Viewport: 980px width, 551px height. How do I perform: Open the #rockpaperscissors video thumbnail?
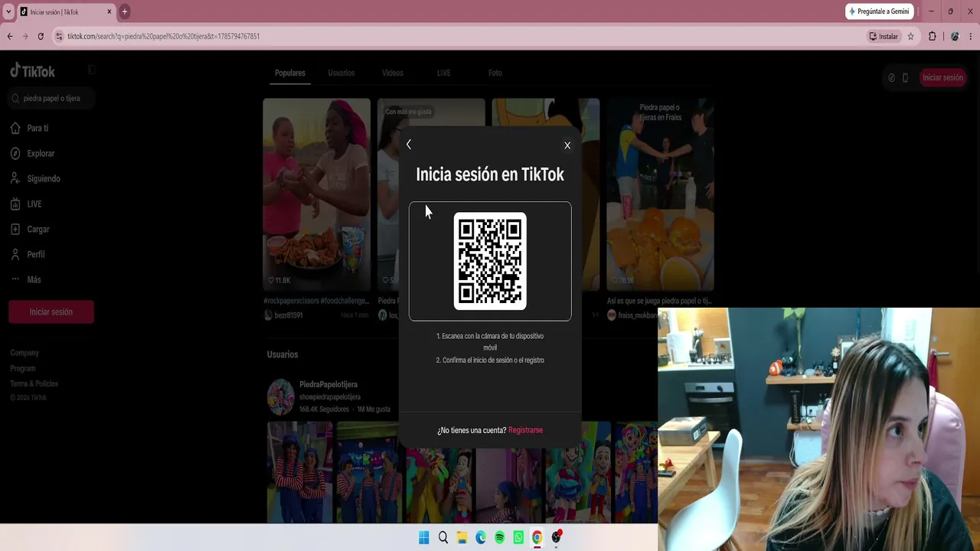(x=316, y=194)
